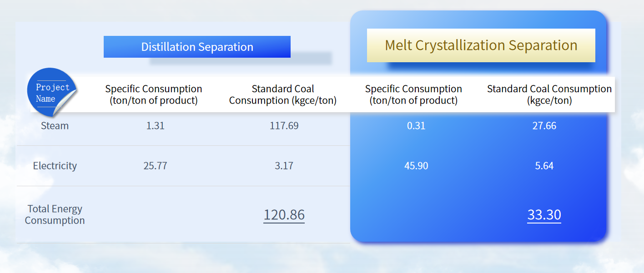Select the Distillation Separation header banner
This screenshot has width=644, height=273.
click(x=197, y=47)
